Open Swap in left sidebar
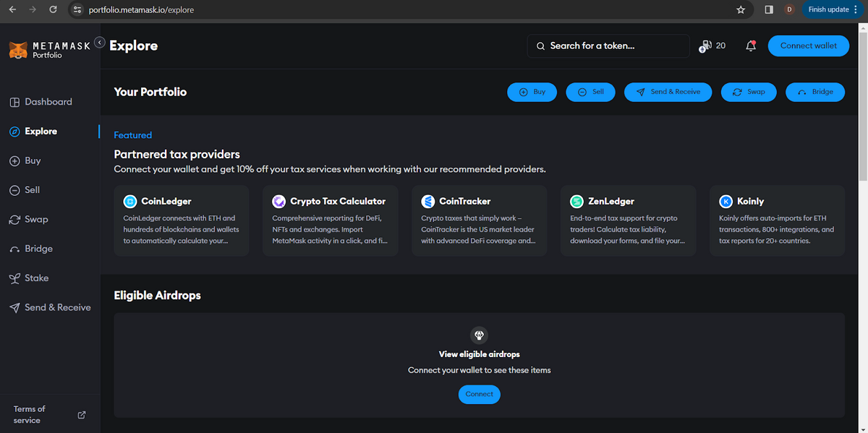This screenshot has width=868, height=433. [28, 219]
